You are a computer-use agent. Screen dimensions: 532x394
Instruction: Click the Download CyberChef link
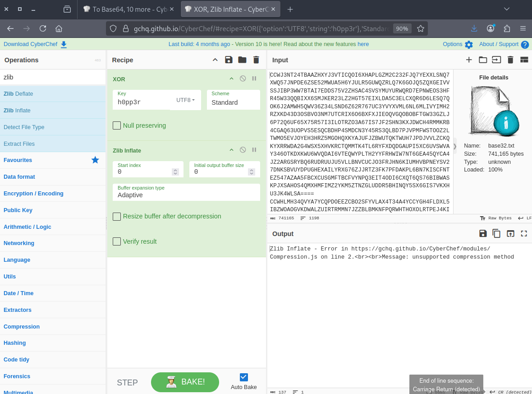point(35,44)
